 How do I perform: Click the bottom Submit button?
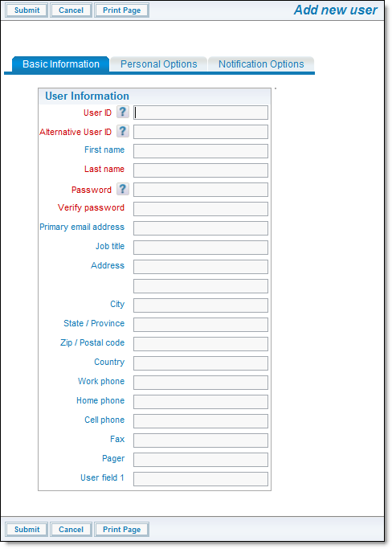pos(27,530)
